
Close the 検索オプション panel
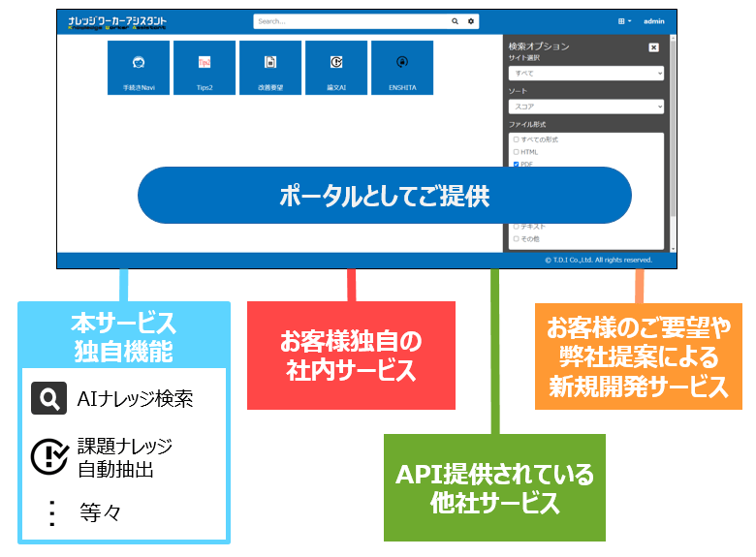(653, 46)
